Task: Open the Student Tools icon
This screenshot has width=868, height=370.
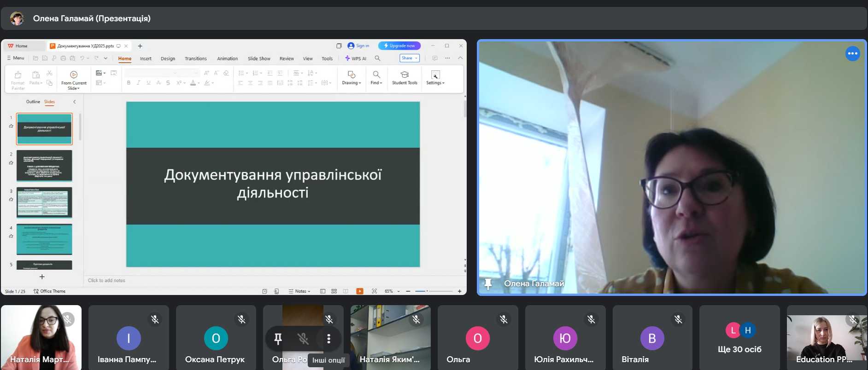Action: 405,75
